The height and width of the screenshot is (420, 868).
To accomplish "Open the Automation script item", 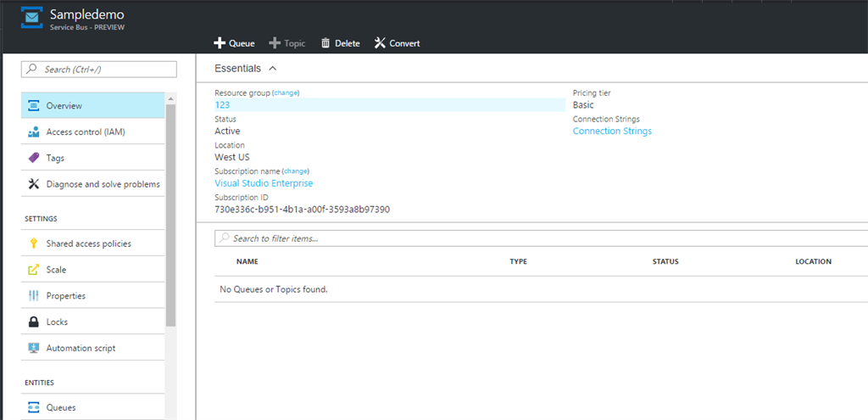I will pos(93,348).
